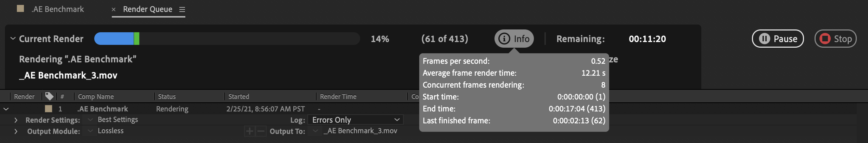Viewport: 868px width, 143px height.
Task: Pause the current render
Action: coord(778,39)
